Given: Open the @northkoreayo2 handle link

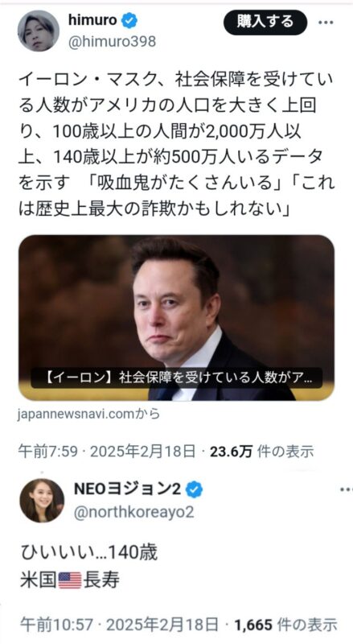Looking at the screenshot, I should [133, 512].
